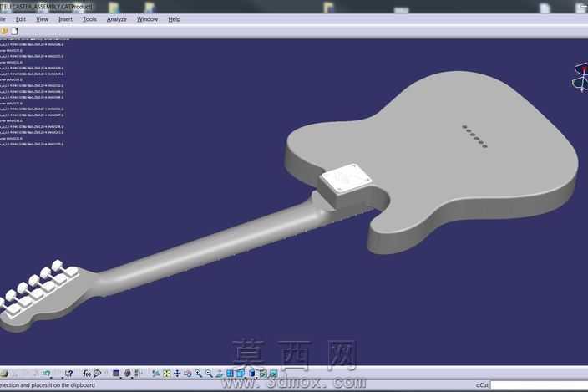Click the dark blue square toolbar icon

pyautogui.click(x=116, y=374)
